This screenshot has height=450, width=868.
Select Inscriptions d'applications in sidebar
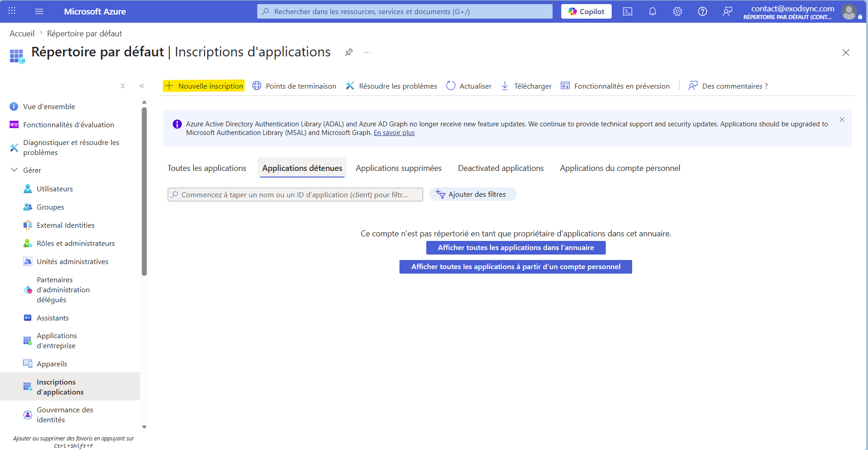point(70,387)
